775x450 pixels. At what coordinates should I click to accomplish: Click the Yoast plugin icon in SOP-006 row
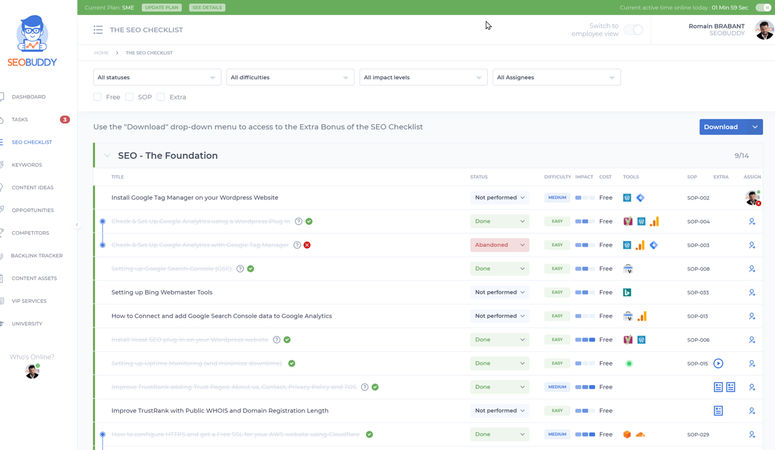628,340
